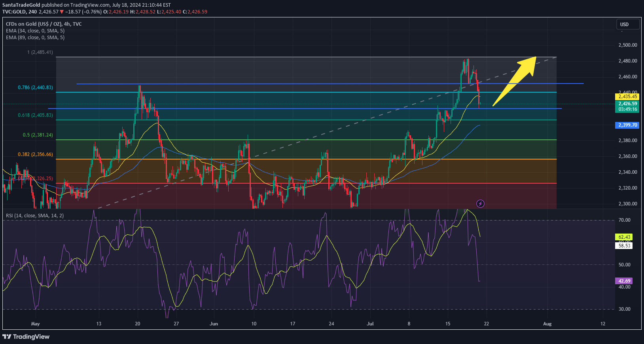Click the 2,380.00 price axis label

click(628, 141)
